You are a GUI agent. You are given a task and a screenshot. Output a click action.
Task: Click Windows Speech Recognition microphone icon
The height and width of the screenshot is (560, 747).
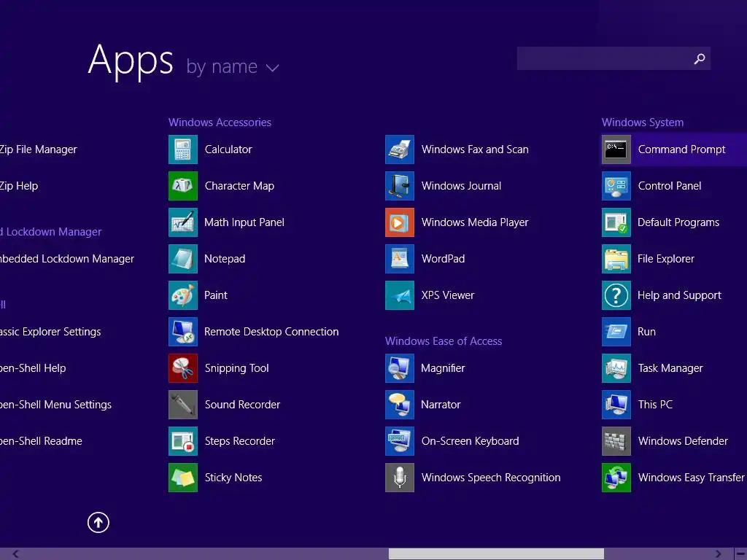click(400, 478)
